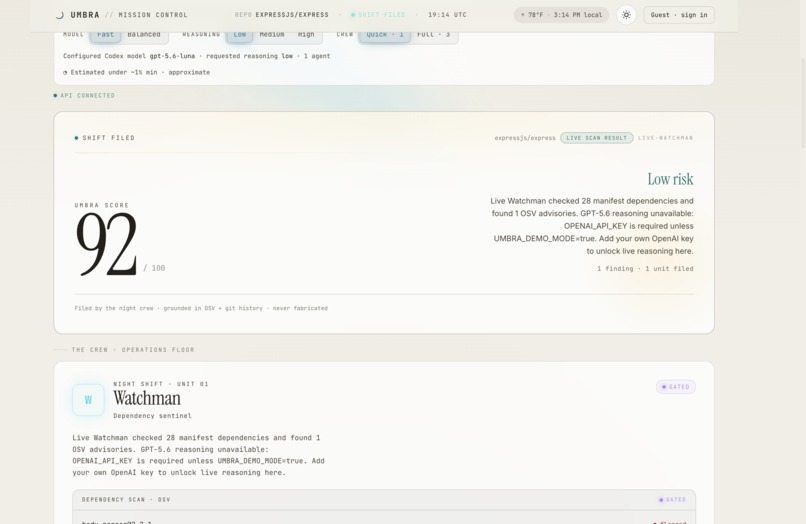The height and width of the screenshot is (524, 806).
Task: Select the Balanced model option
Action: pos(144,35)
